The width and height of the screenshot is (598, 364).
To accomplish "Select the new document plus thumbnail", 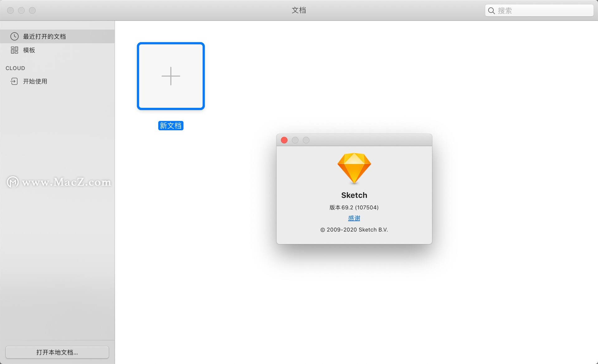I will (171, 76).
